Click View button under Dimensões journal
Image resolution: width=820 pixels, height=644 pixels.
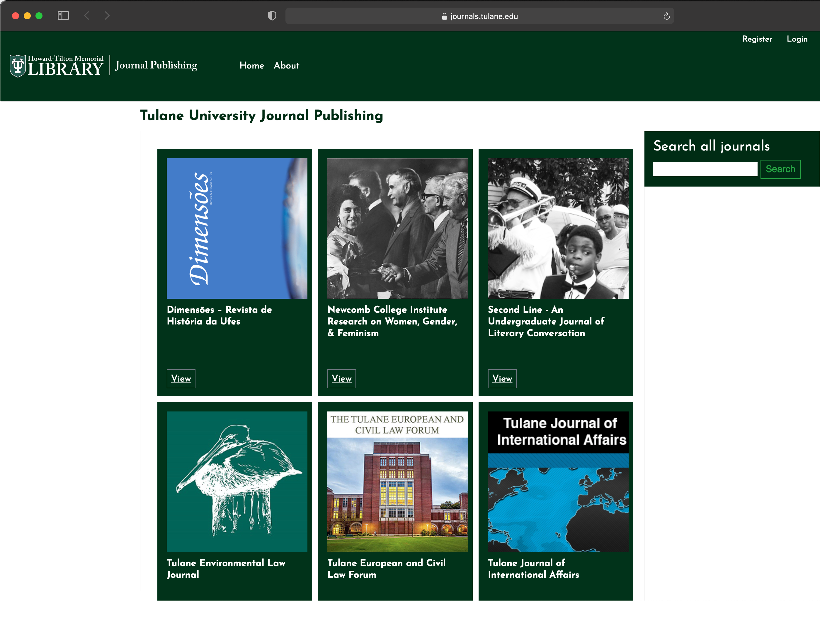(181, 379)
